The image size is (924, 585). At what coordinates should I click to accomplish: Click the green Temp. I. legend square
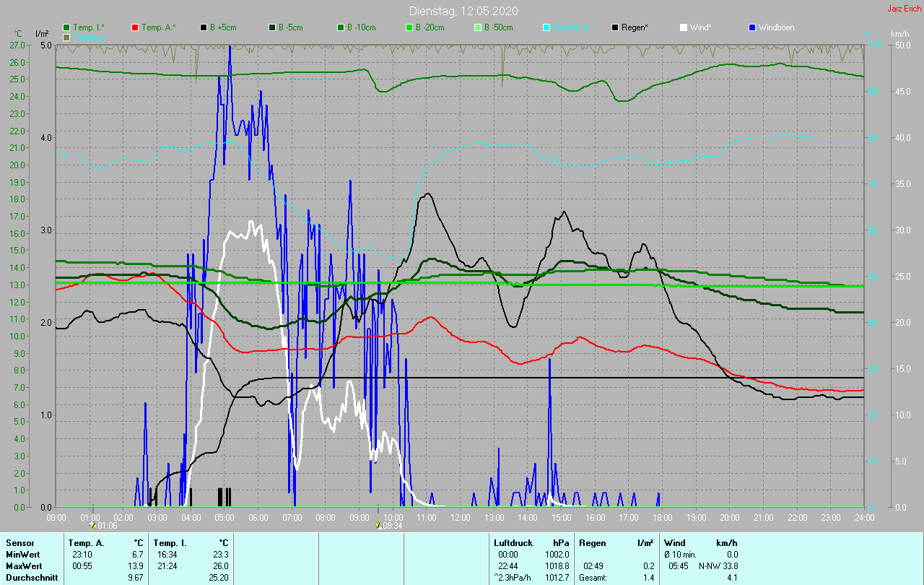click(67, 27)
